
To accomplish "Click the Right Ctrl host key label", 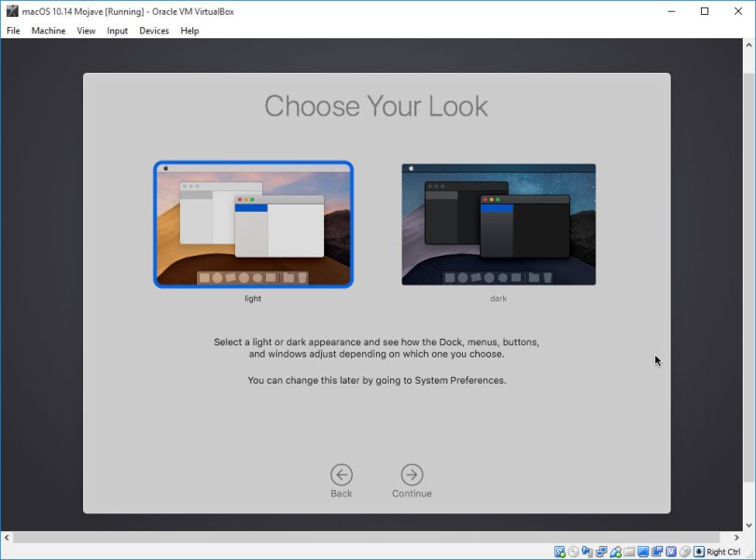I will coord(723,552).
